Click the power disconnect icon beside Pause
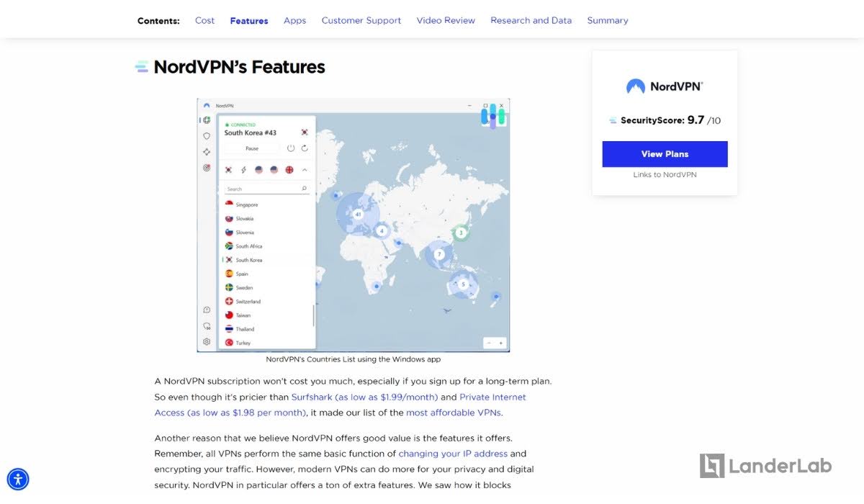864x504 pixels. [x=291, y=148]
